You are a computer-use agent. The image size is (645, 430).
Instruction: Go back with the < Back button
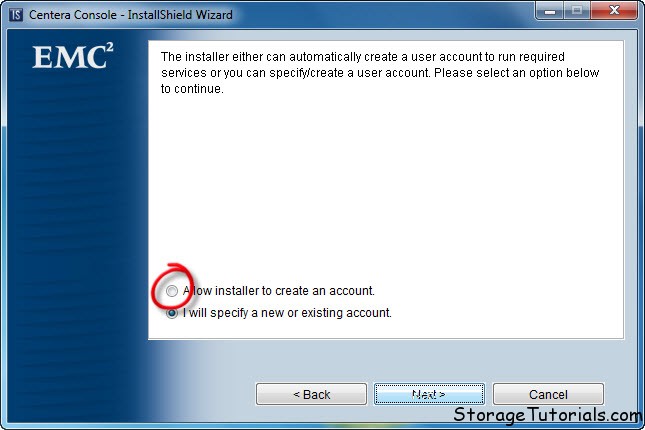pos(311,394)
